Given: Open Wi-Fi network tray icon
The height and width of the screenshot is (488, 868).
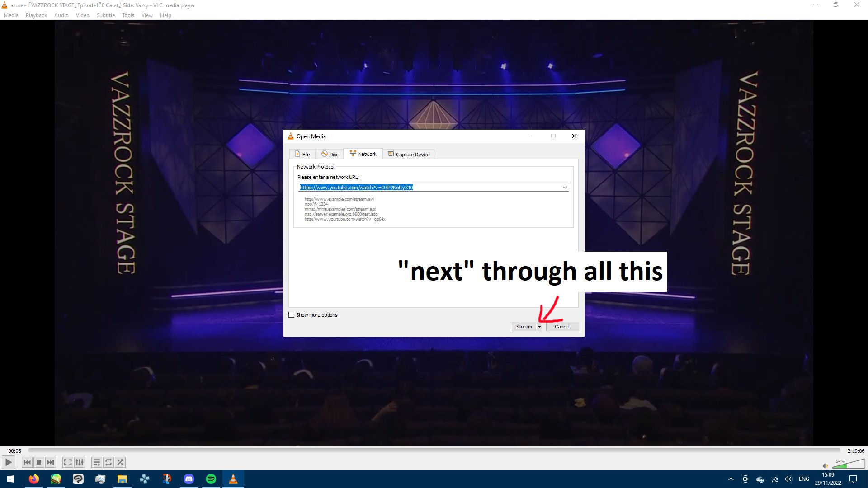Looking at the screenshot, I should pos(774,479).
